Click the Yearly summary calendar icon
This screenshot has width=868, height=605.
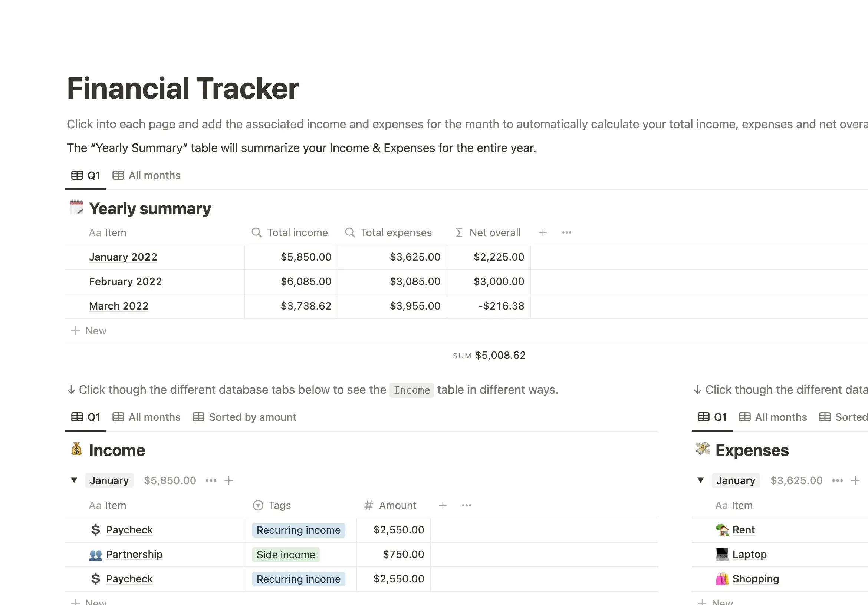[76, 208]
